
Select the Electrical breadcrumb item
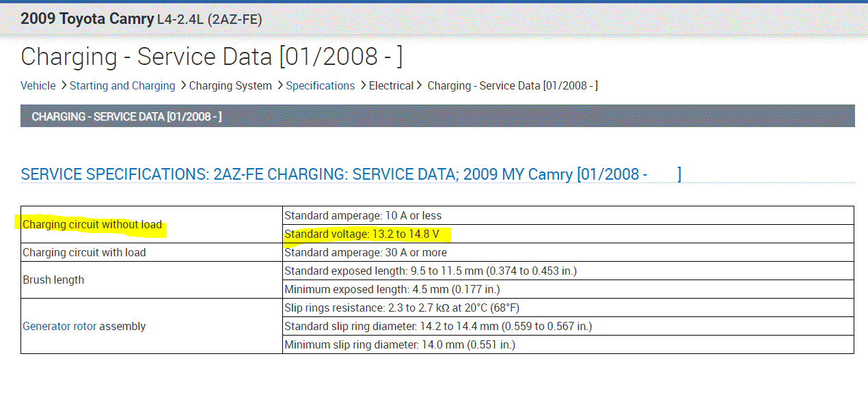pos(391,86)
